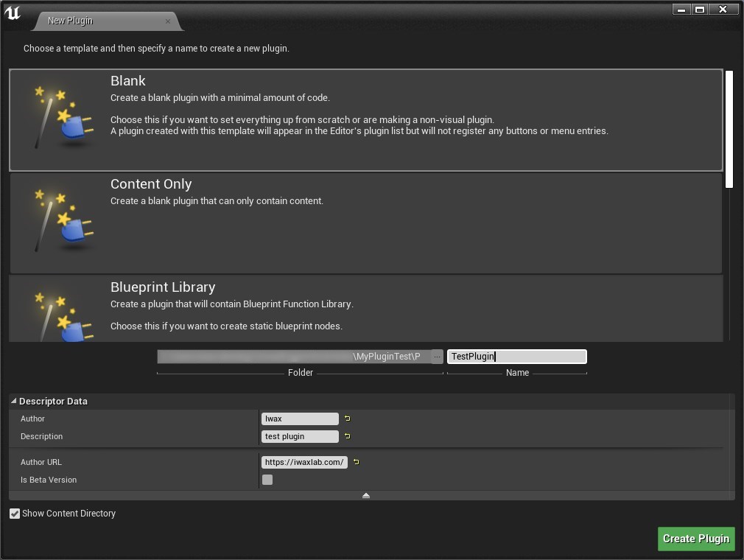Click the Author URL label
The height and width of the screenshot is (560, 744).
pyautogui.click(x=41, y=462)
